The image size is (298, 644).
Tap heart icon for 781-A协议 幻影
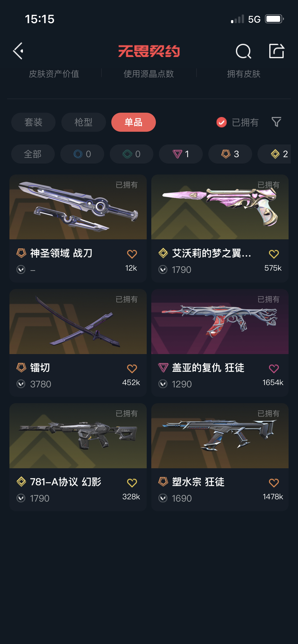[132, 483]
